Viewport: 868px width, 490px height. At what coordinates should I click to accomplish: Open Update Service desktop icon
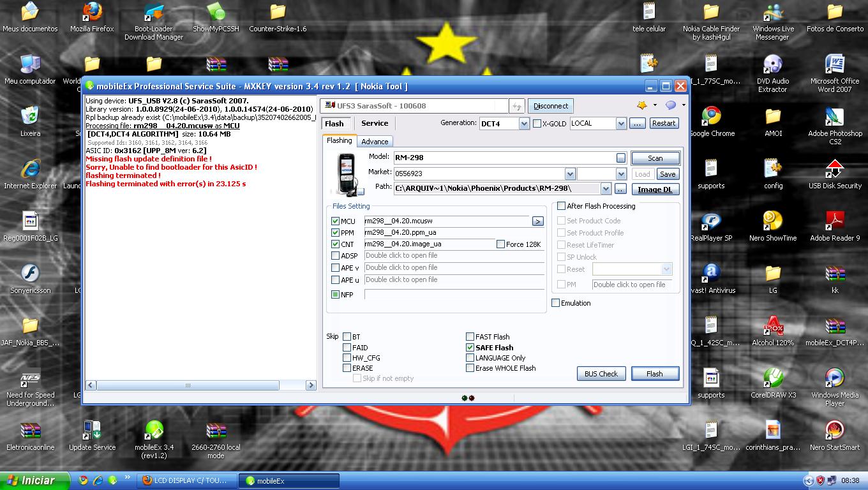click(92, 430)
